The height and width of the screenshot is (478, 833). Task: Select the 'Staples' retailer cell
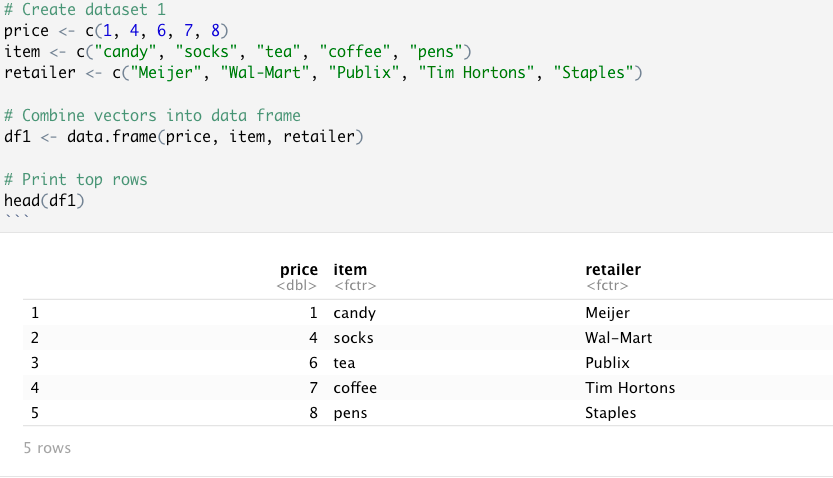click(610, 413)
